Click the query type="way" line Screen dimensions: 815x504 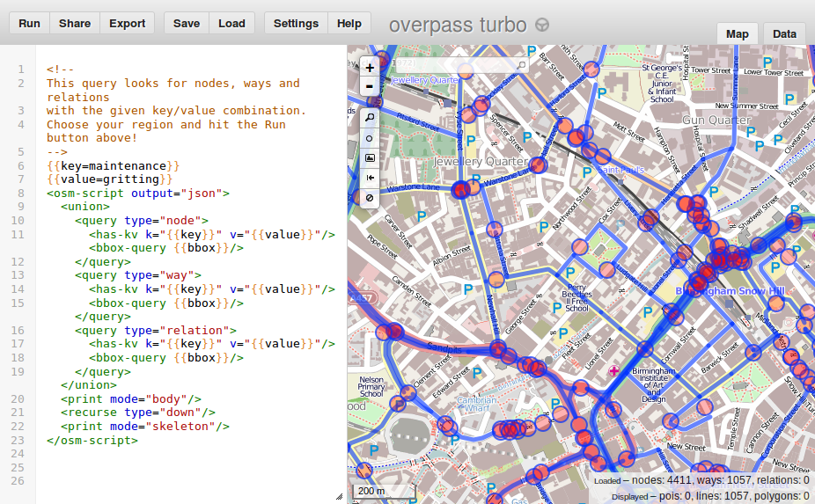137,275
